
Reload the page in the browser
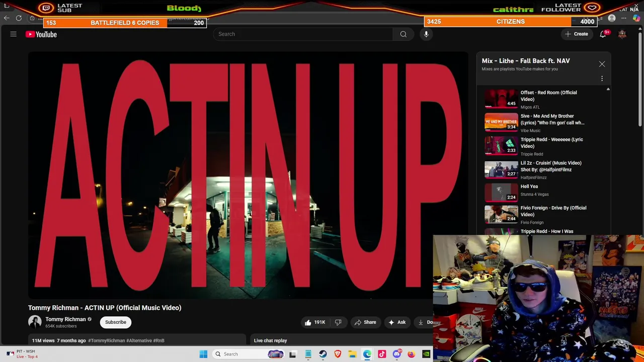19,18
